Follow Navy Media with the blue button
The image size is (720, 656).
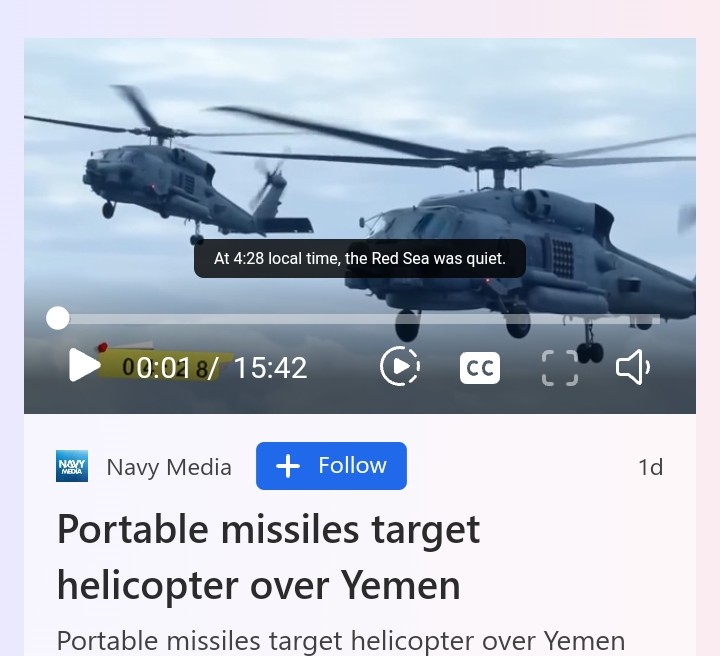coord(331,466)
